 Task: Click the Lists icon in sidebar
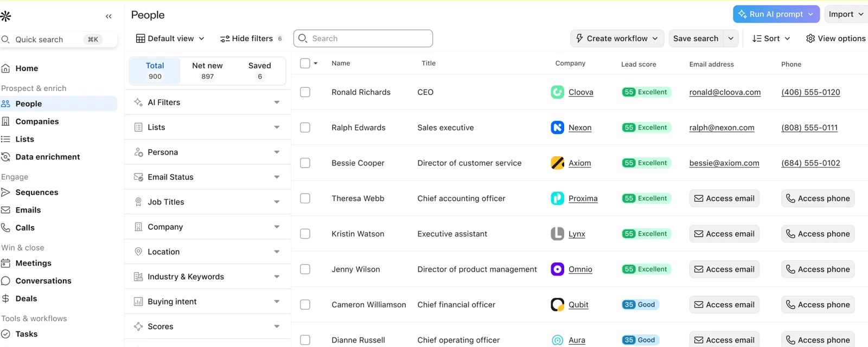(x=5, y=139)
